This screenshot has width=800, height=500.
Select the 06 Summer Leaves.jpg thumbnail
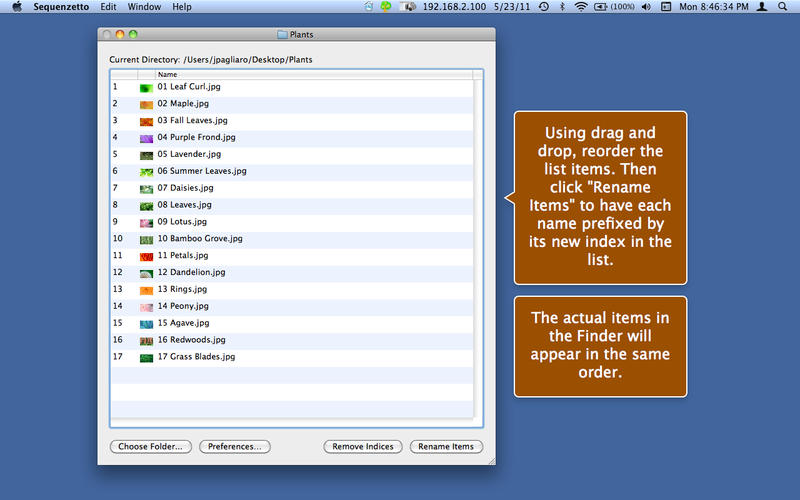point(146,172)
